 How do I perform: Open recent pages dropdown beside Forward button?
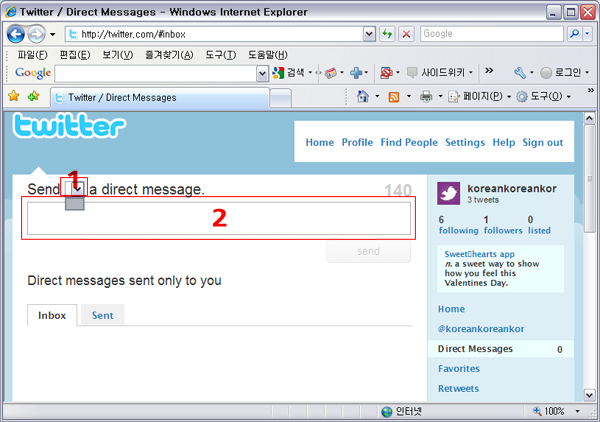(x=53, y=34)
